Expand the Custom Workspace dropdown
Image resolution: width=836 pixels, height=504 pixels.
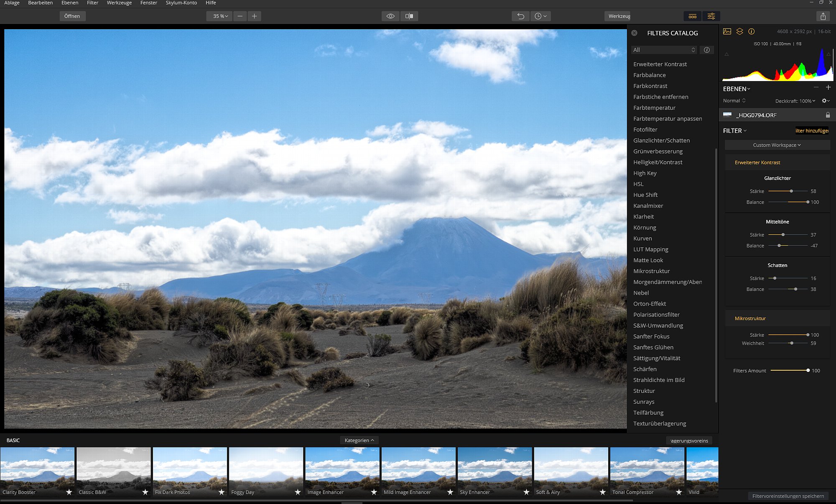(x=777, y=145)
